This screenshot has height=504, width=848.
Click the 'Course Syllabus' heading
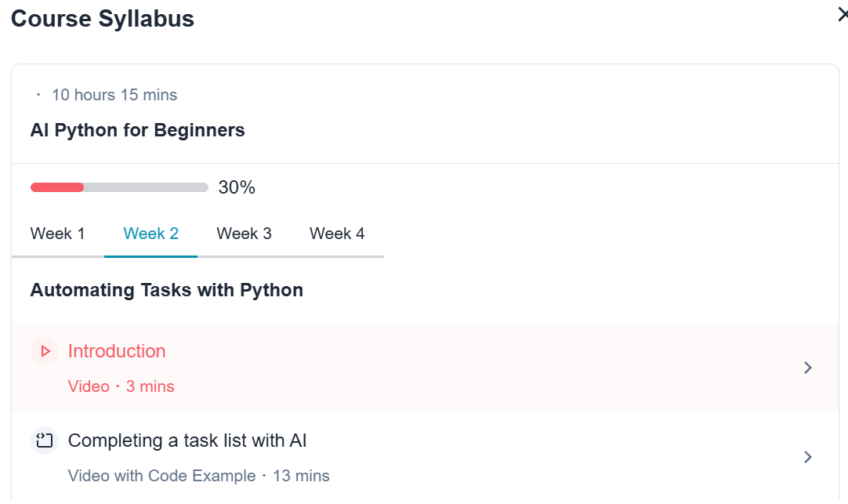[x=102, y=19]
